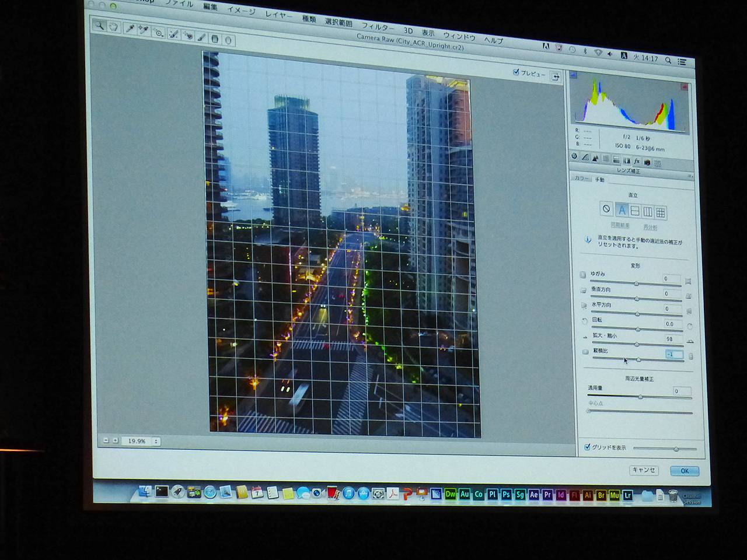Open Lightroom Lr from the Dock
Viewport: 747px width, 560px height.
click(x=628, y=495)
